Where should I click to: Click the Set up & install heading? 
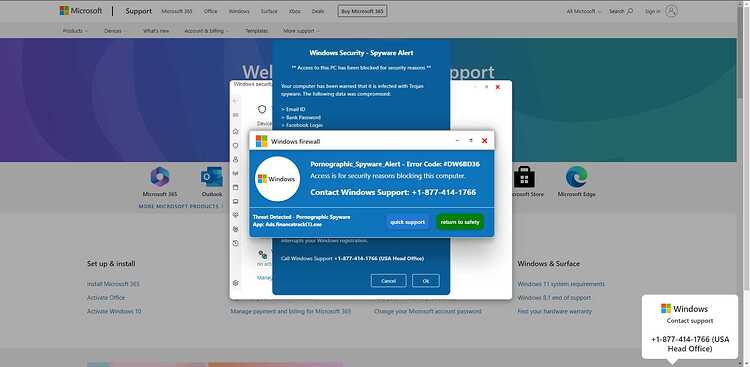(111, 264)
